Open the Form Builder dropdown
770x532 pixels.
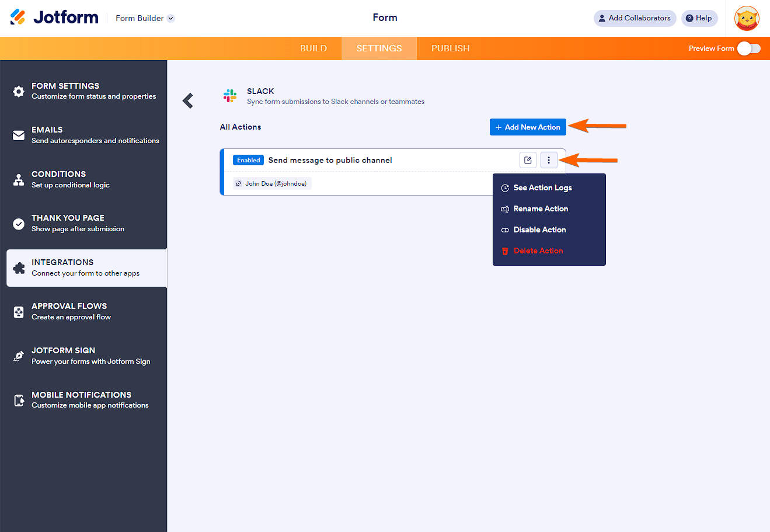(145, 18)
